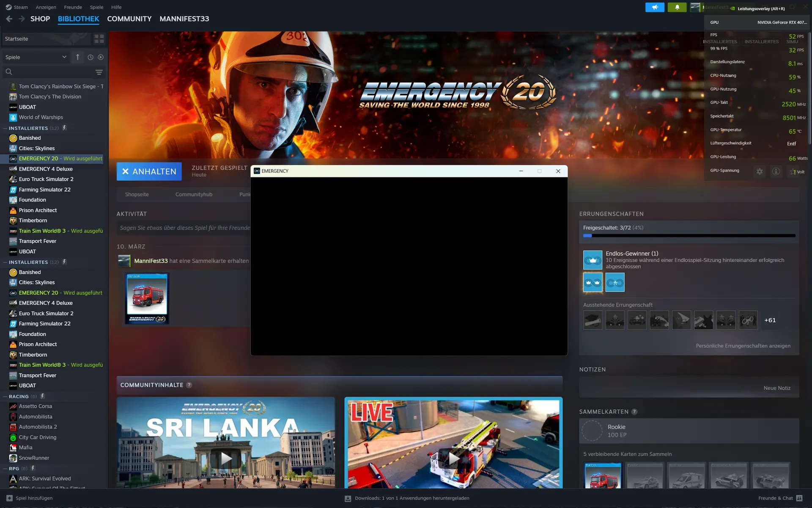Viewport: 812px width, 508px height.
Task: Open the Freunde menu
Action: tap(73, 7)
